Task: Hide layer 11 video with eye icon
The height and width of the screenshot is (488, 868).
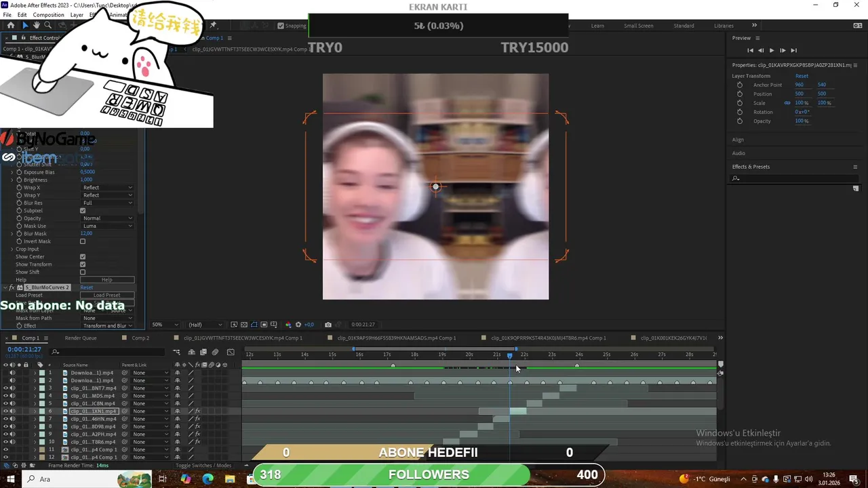Action: 5,449
